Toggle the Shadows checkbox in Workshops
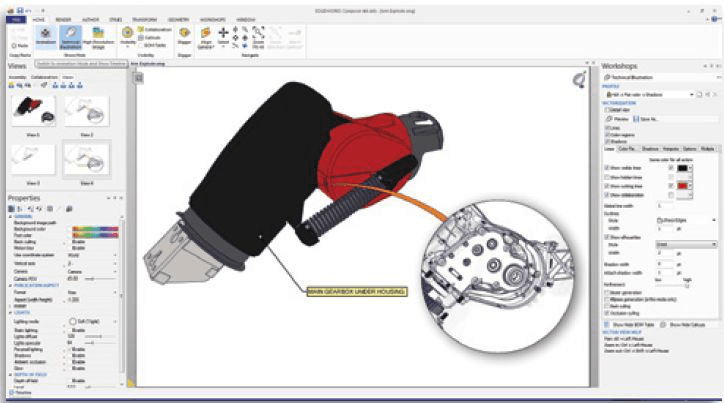The image size is (724, 403). click(607, 141)
